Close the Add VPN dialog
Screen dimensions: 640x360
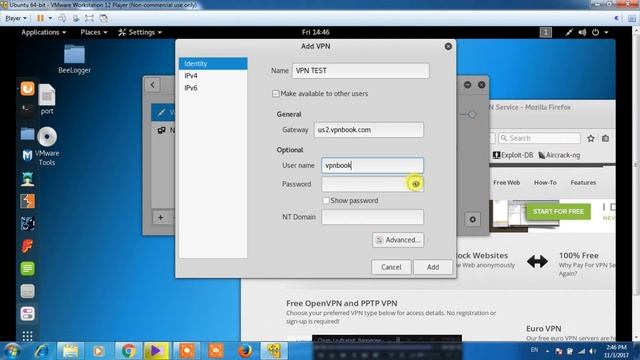click(x=448, y=47)
